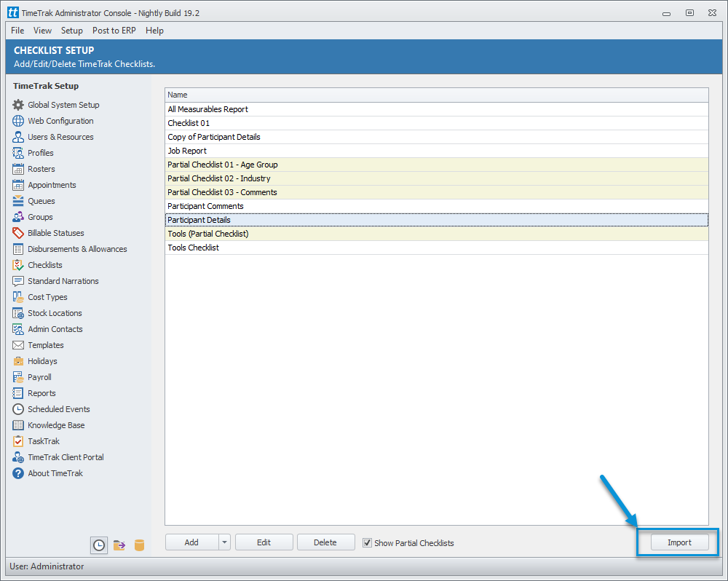Open the Post to ERP menu
Screen dimensions: 728x581
114,31
